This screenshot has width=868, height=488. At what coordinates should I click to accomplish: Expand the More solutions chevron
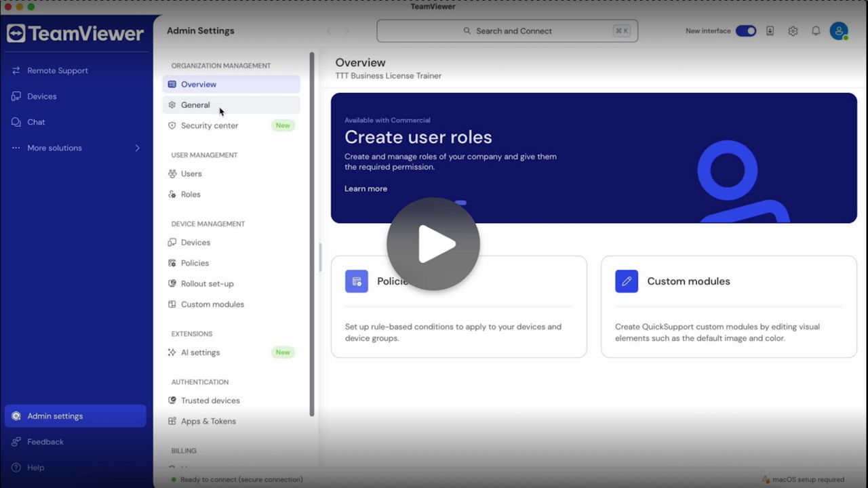click(x=138, y=148)
